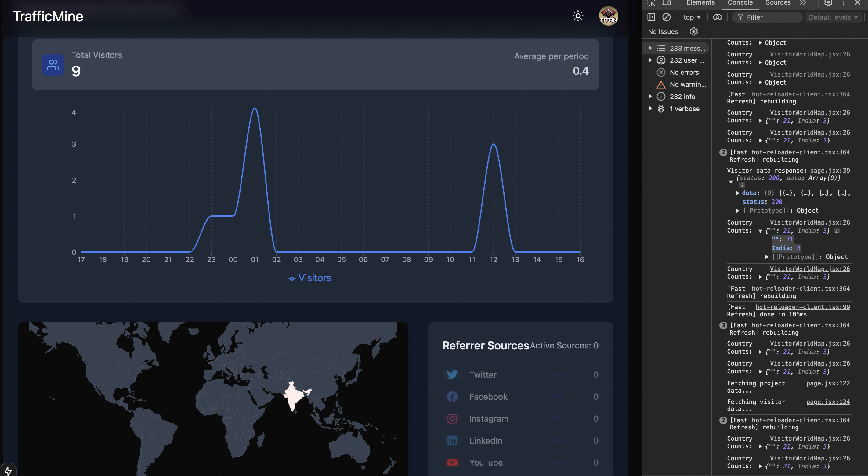Switch to the Sources tab
This screenshot has height=476, width=868.
(x=778, y=3)
